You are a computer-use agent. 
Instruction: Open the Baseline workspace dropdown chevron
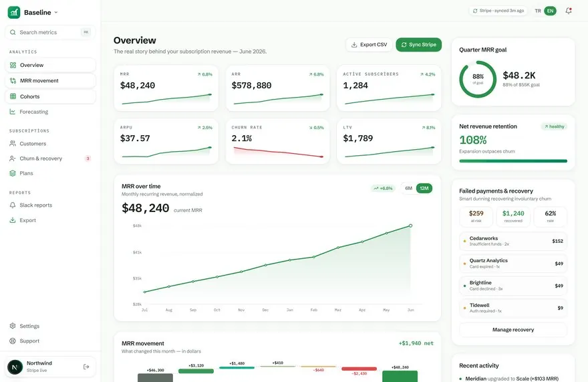[56, 13]
